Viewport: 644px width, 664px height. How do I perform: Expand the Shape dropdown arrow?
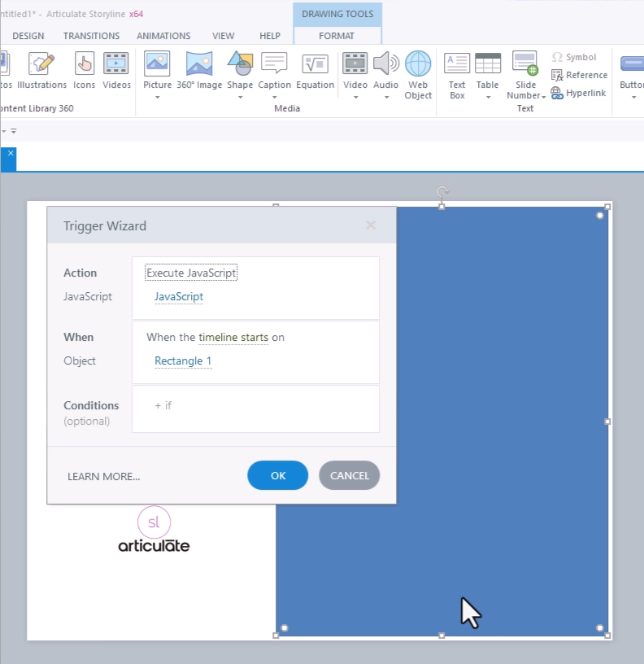pyautogui.click(x=240, y=97)
